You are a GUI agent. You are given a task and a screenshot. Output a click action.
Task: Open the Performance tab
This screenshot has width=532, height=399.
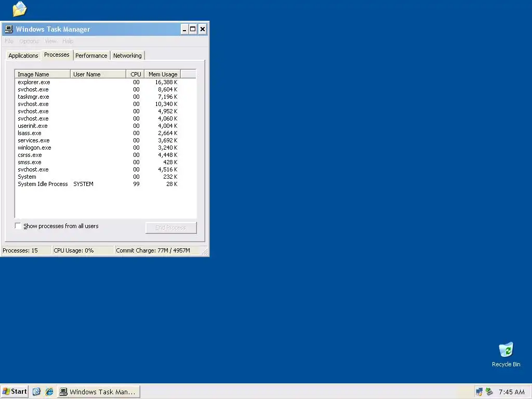tap(91, 56)
